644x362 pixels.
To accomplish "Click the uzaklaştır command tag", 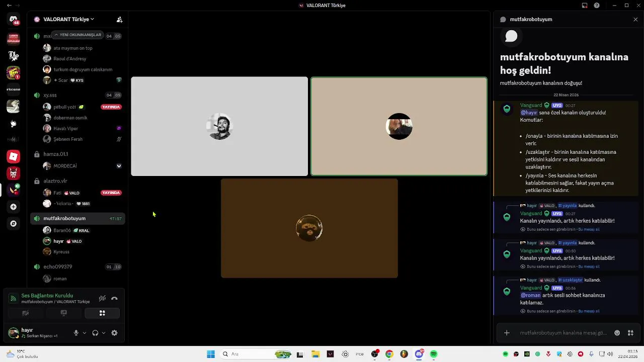I will (570, 280).
